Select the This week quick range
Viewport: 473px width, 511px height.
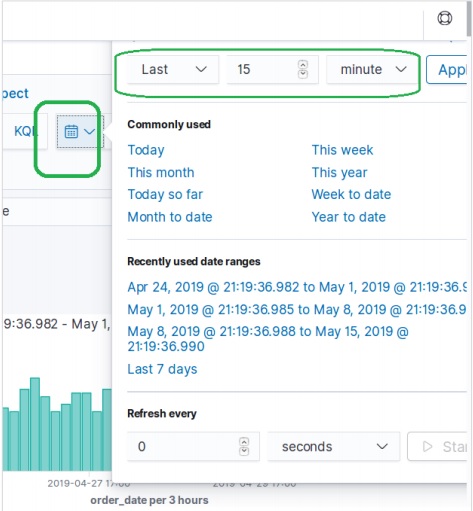tap(342, 150)
